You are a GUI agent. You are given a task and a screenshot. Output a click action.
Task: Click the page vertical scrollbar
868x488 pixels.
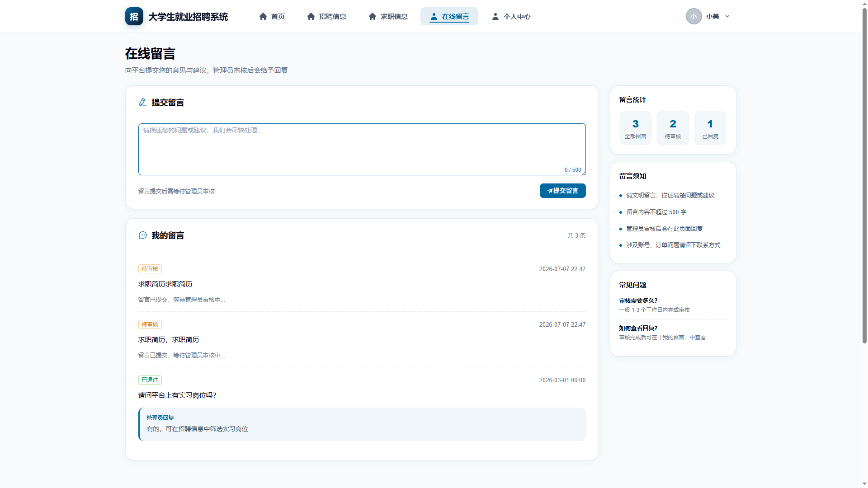864,176
